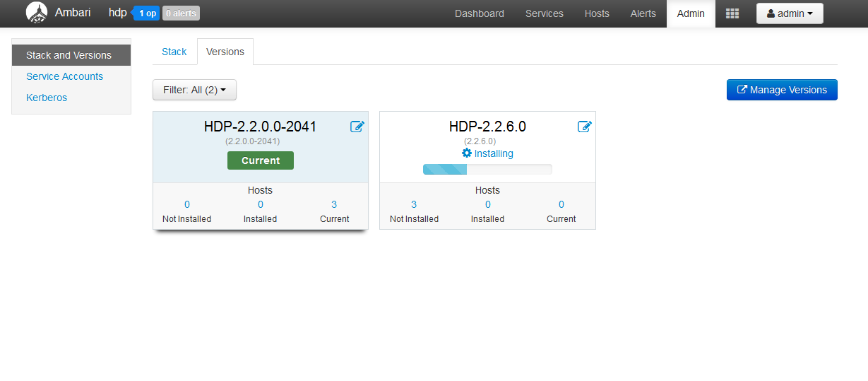Select the Admin menu

tap(691, 13)
